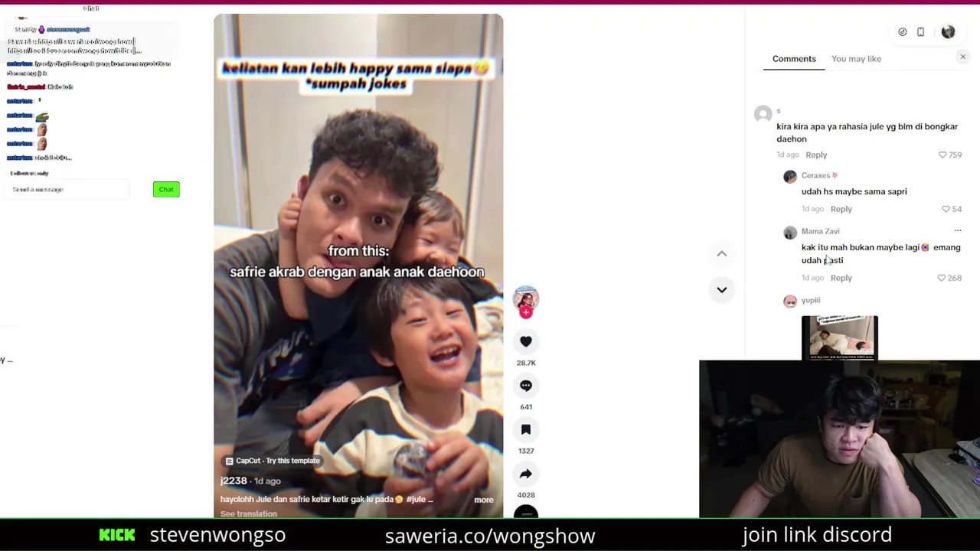Expand the caption with 'more'

pos(484,500)
